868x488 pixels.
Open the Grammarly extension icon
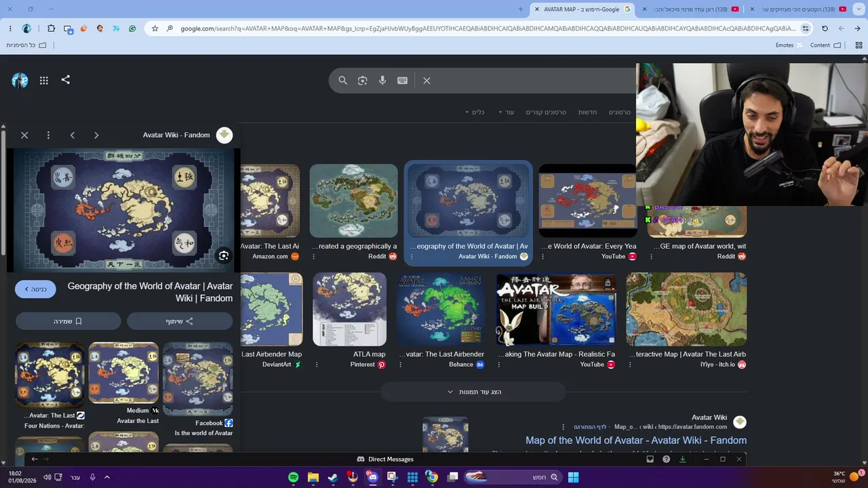[x=132, y=28]
